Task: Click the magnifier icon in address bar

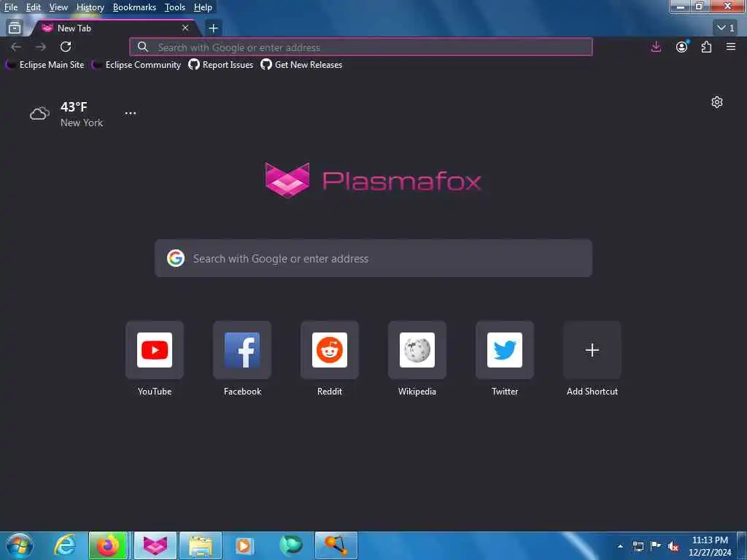Action: point(142,47)
